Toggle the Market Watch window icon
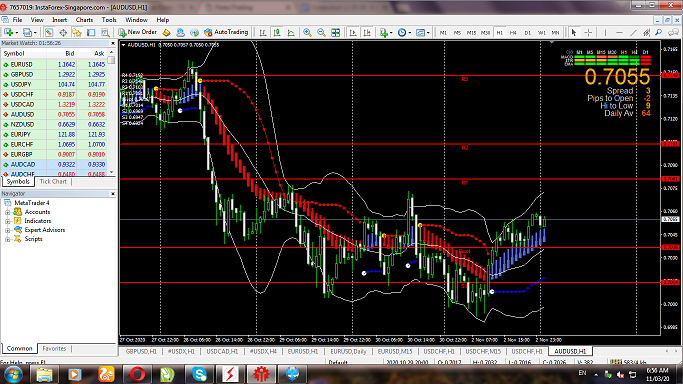 click(49, 33)
